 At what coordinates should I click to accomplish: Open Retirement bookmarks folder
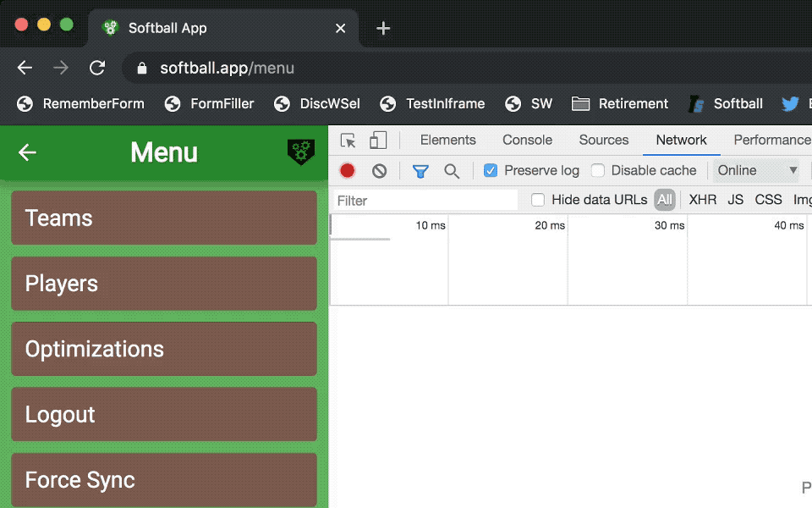[x=620, y=103]
